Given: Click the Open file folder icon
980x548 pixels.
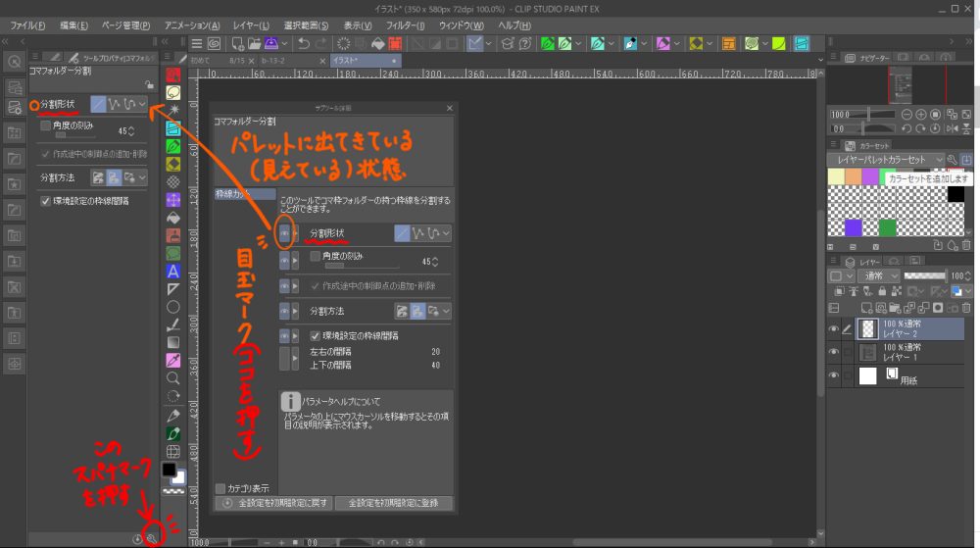Looking at the screenshot, I should click(x=254, y=43).
